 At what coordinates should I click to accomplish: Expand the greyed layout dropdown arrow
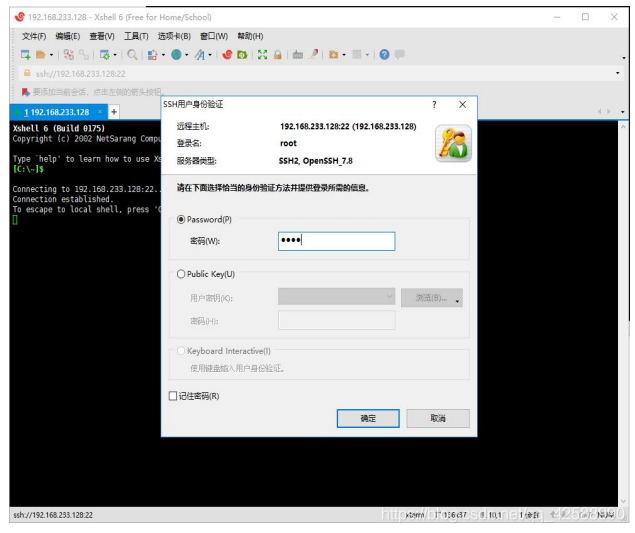(367, 55)
